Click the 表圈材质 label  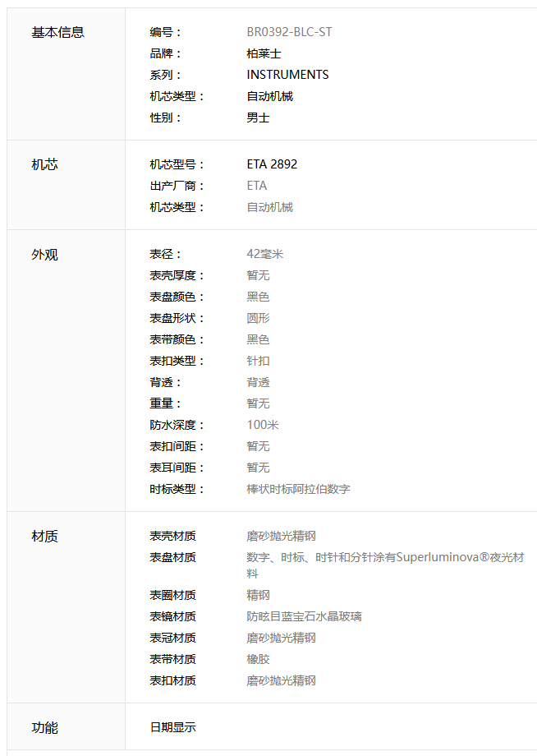[x=173, y=595]
